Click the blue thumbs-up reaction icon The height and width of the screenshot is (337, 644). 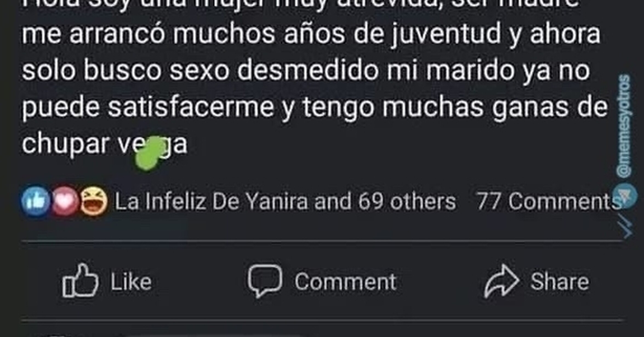pyautogui.click(x=36, y=202)
